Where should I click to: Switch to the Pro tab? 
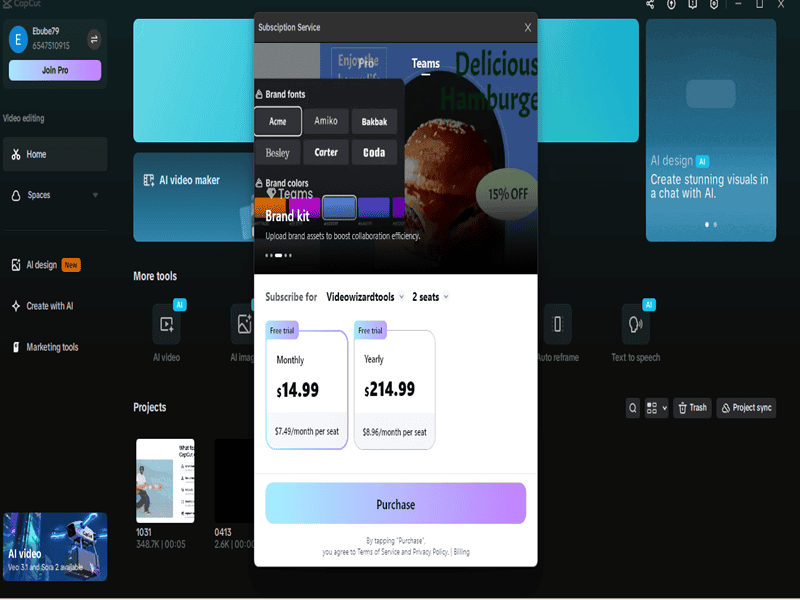366,64
